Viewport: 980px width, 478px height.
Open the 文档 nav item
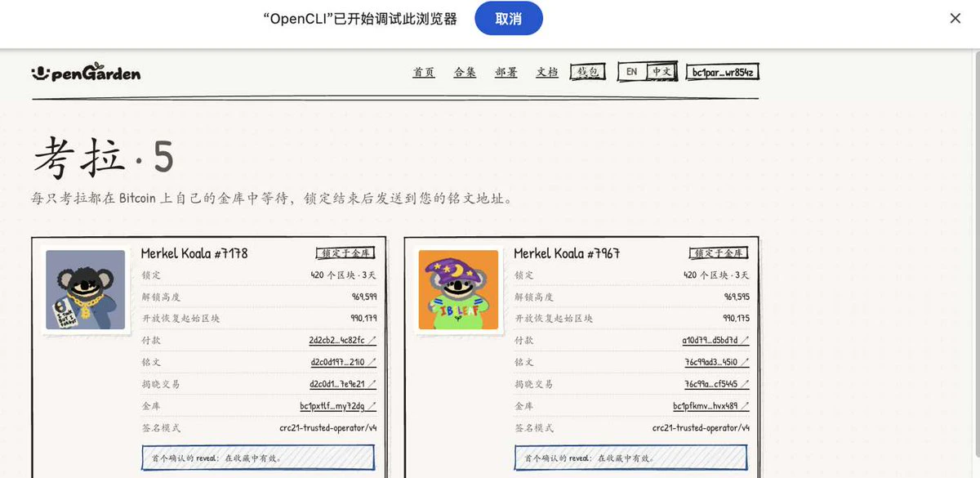click(x=547, y=72)
